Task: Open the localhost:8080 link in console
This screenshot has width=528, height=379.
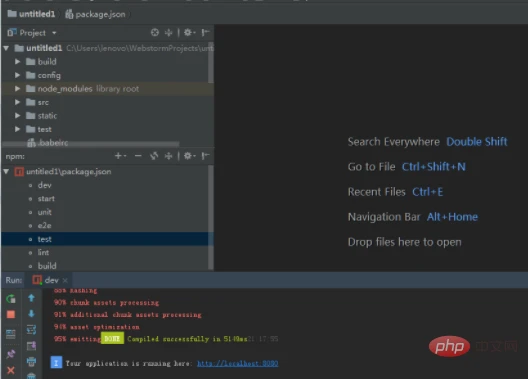Action: click(x=237, y=364)
